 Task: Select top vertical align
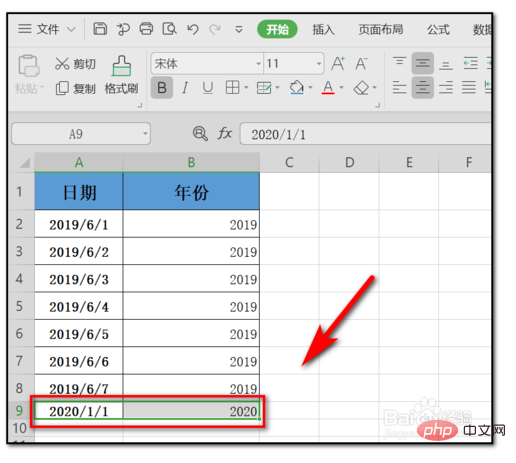(x=399, y=63)
